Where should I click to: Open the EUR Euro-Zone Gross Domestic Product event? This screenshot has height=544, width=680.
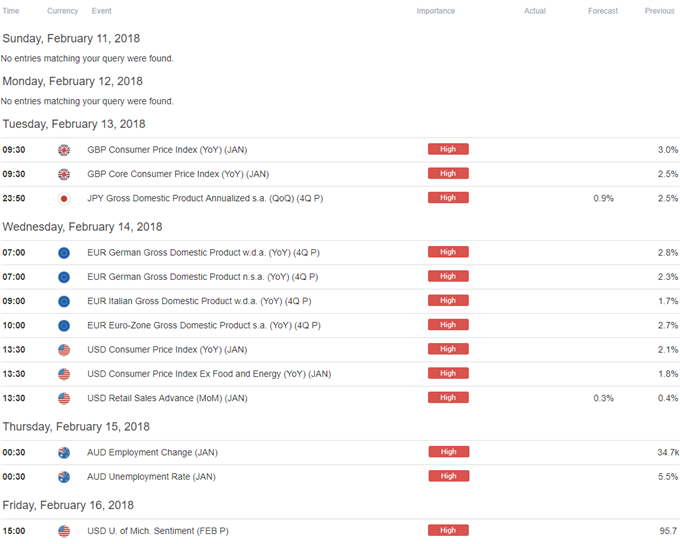point(204,325)
